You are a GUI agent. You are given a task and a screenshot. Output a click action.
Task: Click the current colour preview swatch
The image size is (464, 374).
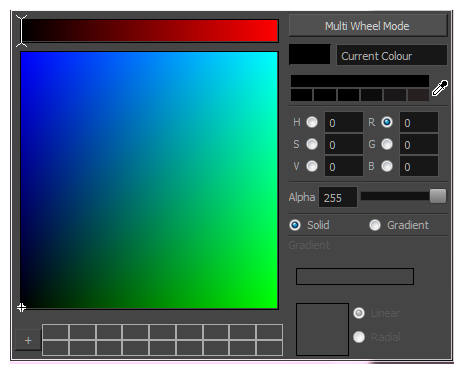point(310,54)
